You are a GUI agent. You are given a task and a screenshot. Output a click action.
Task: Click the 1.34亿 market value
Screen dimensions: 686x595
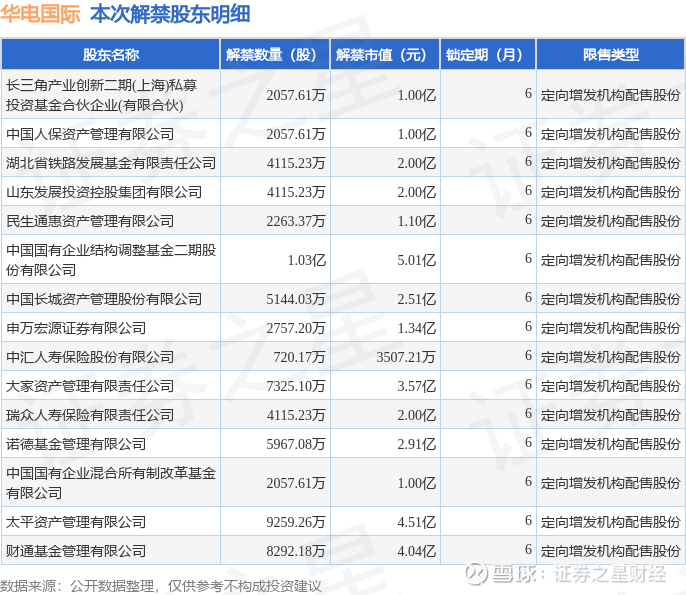[416, 328]
